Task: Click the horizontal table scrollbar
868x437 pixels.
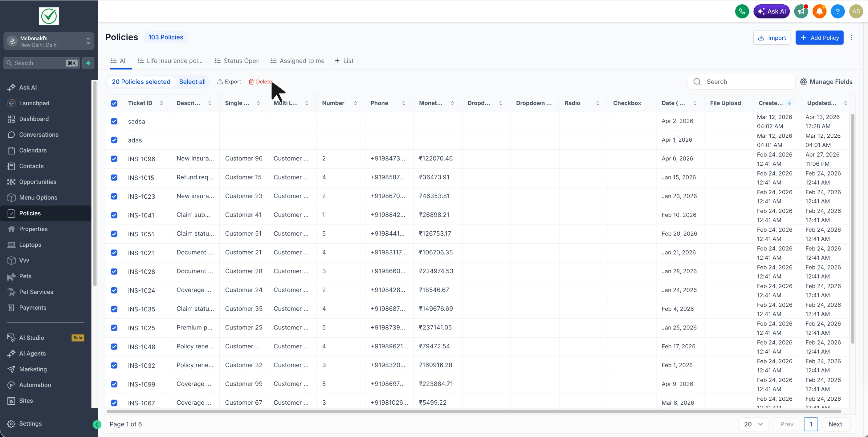Action: [x=474, y=411]
